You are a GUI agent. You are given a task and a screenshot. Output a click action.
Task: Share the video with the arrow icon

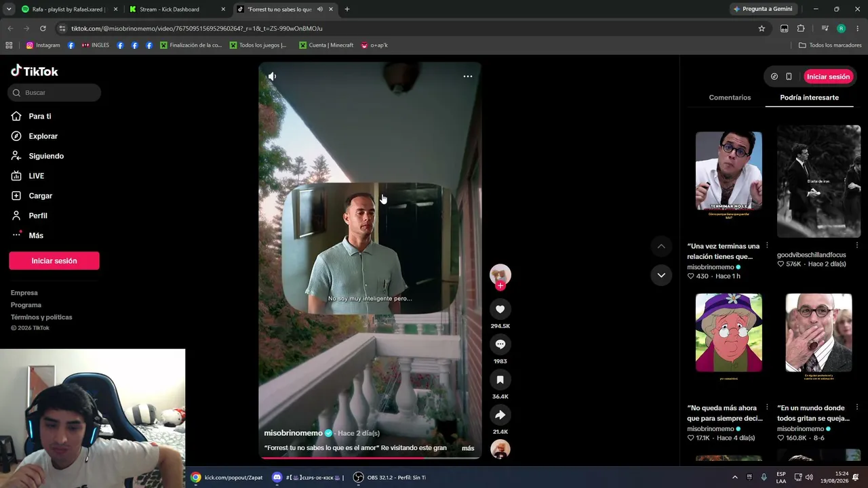coord(500,415)
